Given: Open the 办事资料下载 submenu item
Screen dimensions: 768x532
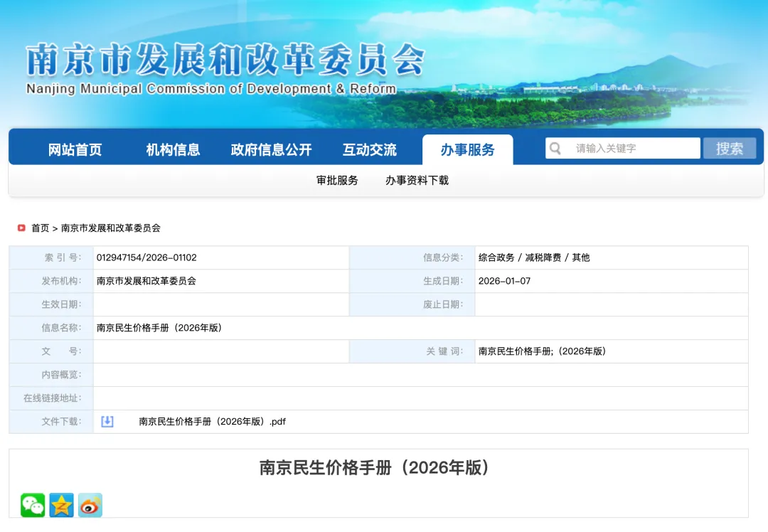Looking at the screenshot, I should 417,180.
